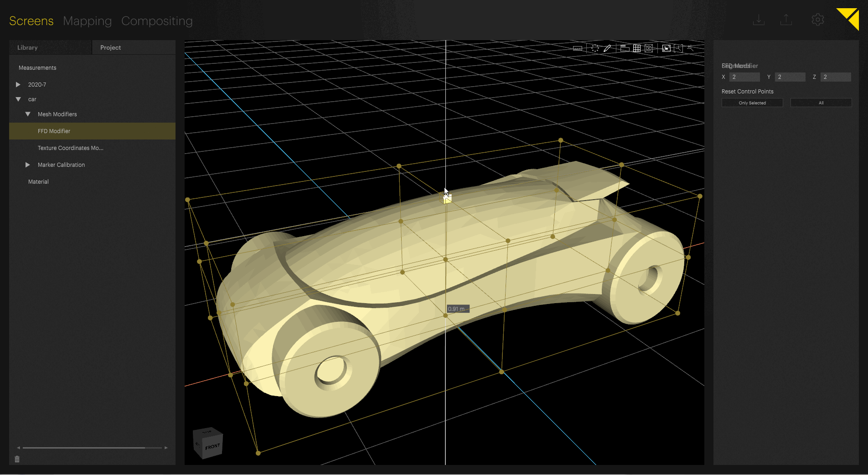Click the fit-to-view framing icon
Viewport: 868px width, 475px height.
[666, 48]
